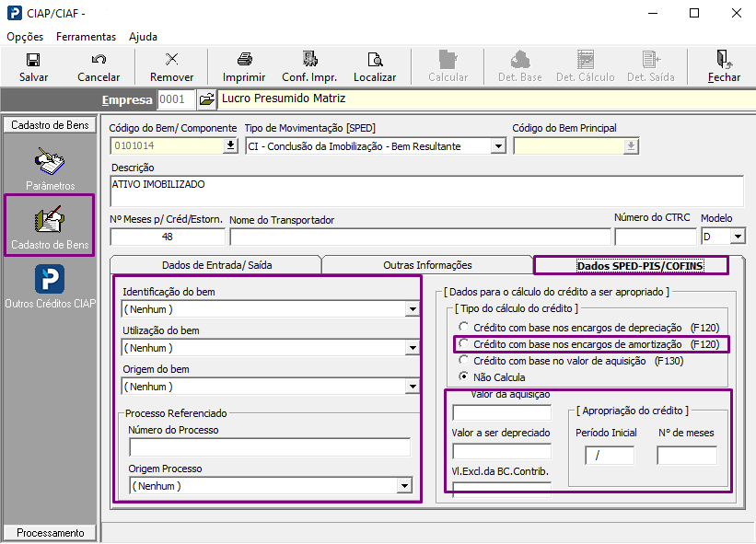Switch to Dados de Entrada/Saída tab
The width and height of the screenshot is (756, 544).
click(x=216, y=265)
